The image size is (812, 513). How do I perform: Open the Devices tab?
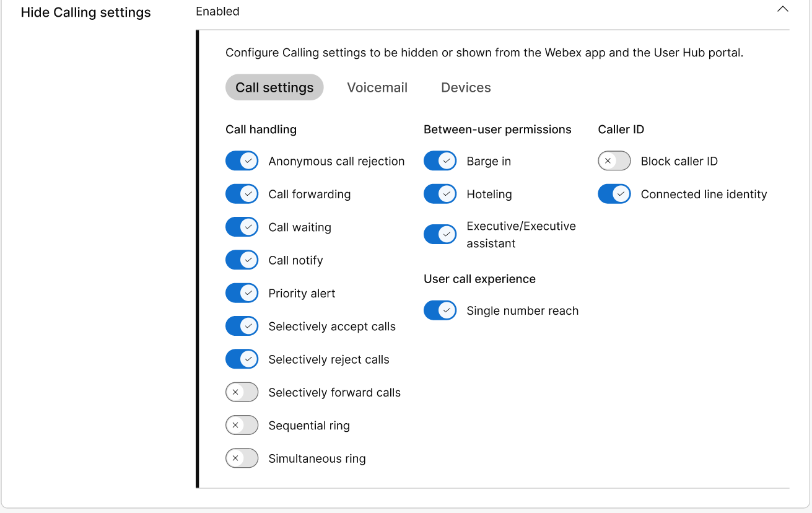click(x=466, y=87)
